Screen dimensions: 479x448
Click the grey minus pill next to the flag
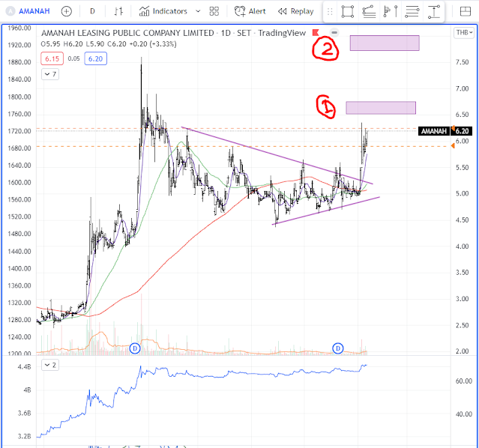(334, 32)
